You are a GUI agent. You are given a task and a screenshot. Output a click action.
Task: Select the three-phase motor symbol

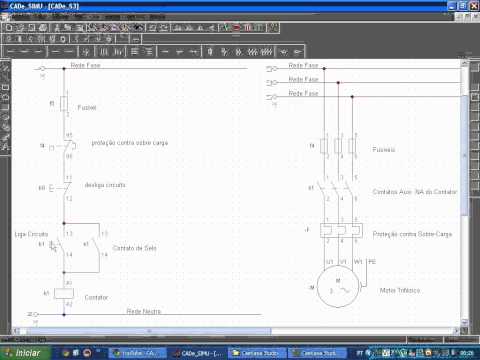pyautogui.click(x=338, y=287)
